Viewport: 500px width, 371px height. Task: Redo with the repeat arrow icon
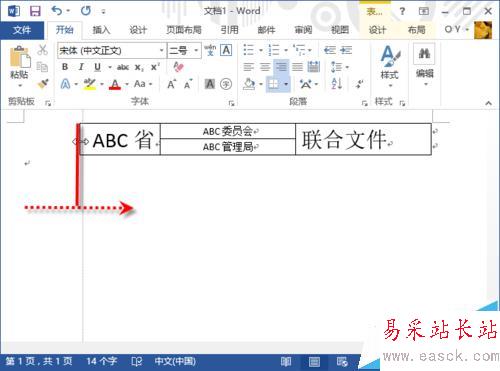86,11
